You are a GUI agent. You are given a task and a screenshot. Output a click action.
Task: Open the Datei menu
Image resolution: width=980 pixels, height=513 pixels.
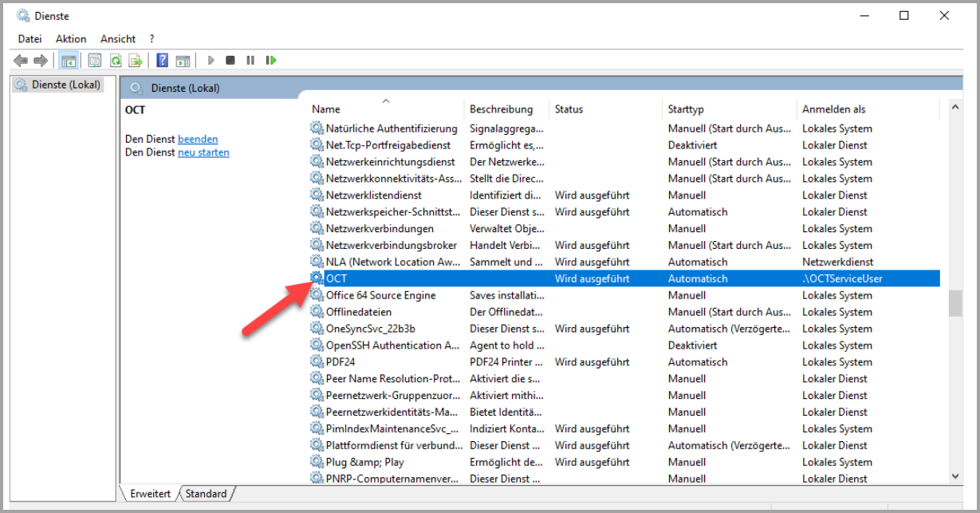coord(30,39)
